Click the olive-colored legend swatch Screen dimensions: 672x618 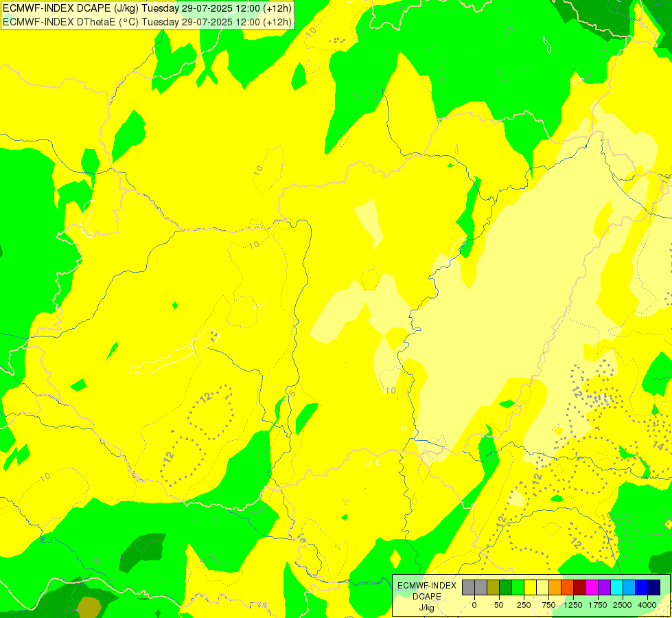point(494,587)
